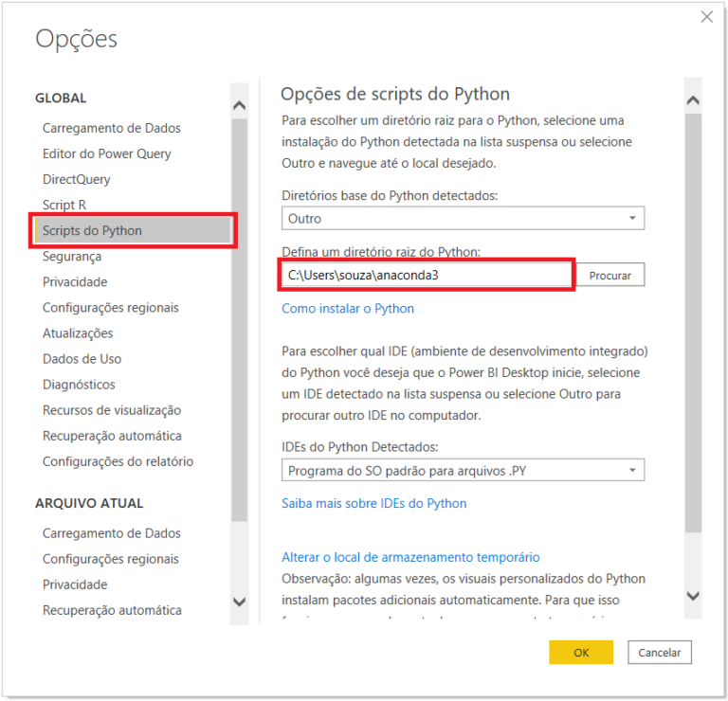This screenshot has height=701, width=728.
Task: Click the left sidebar scroll-up arrow
Action: click(x=239, y=105)
